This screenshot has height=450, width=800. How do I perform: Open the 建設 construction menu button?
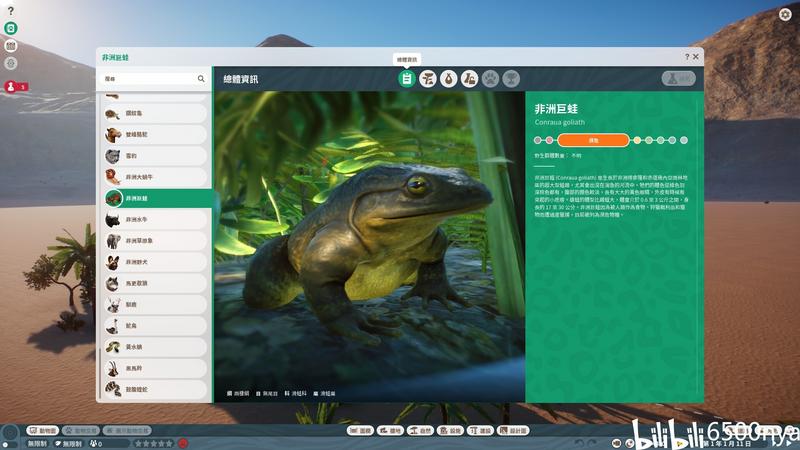tap(481, 431)
